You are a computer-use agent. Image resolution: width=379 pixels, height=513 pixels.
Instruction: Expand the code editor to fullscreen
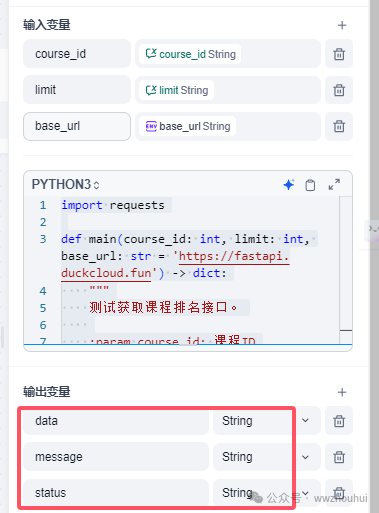(x=334, y=185)
